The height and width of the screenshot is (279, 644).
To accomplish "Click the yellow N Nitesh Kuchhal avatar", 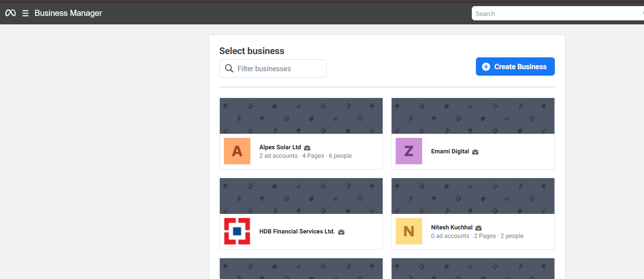I will pyautogui.click(x=409, y=231).
